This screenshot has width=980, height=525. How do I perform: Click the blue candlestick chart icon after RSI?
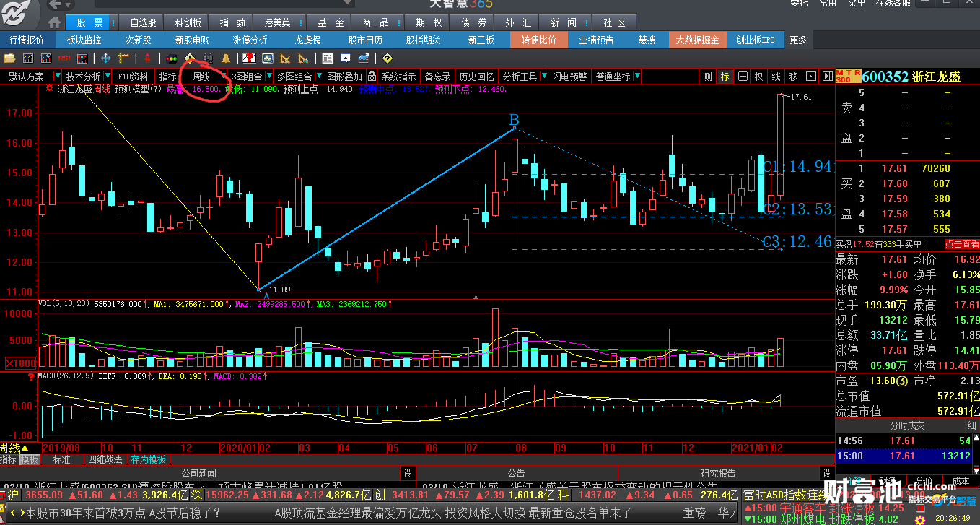(82, 58)
